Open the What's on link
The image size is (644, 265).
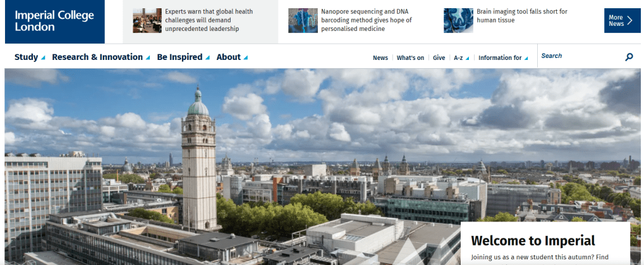pos(410,58)
